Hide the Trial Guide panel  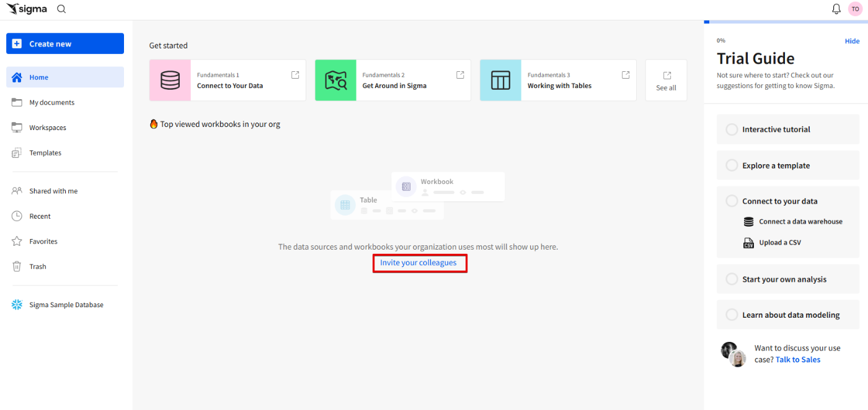coord(852,41)
